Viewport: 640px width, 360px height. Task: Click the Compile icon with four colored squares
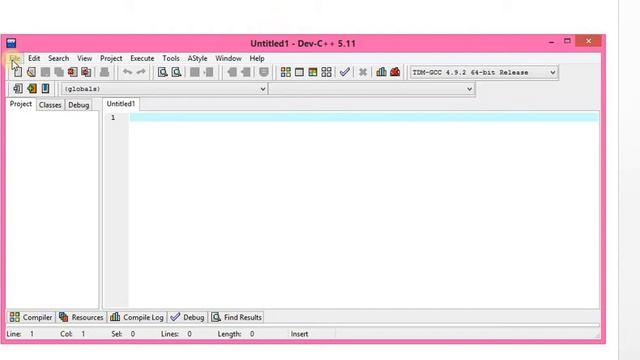[x=286, y=72]
